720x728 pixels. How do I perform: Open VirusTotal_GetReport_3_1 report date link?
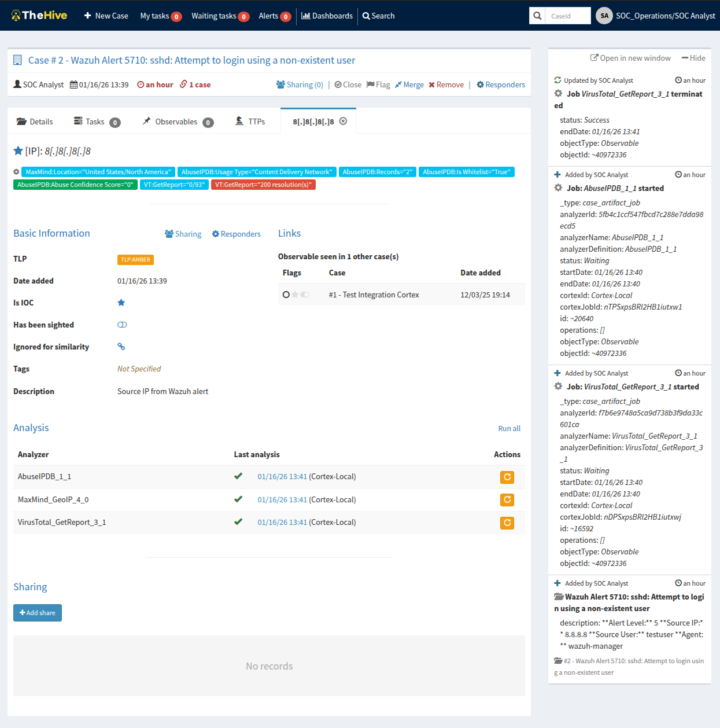tap(282, 522)
